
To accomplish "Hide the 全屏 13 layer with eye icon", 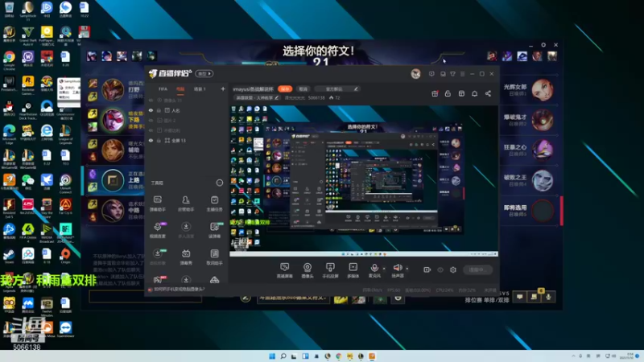I will coord(151,140).
